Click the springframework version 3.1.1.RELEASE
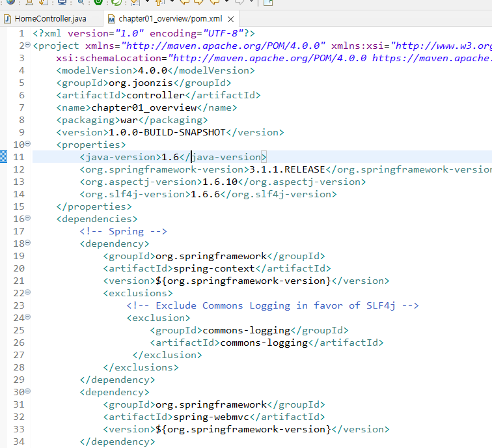The image size is (492, 448). coord(287,169)
